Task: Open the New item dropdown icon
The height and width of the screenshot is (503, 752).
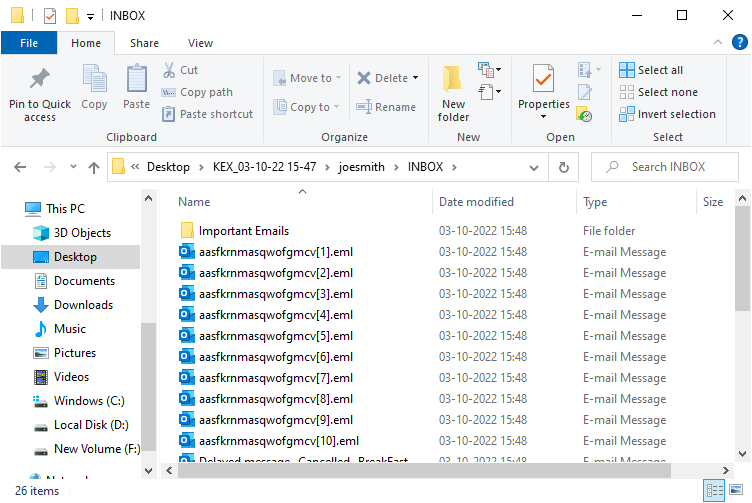Action: click(489, 70)
